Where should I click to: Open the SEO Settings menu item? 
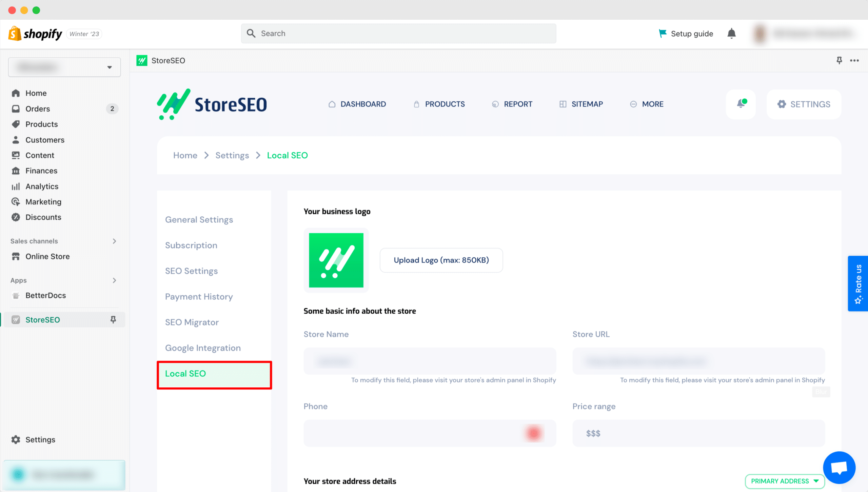pyautogui.click(x=191, y=271)
